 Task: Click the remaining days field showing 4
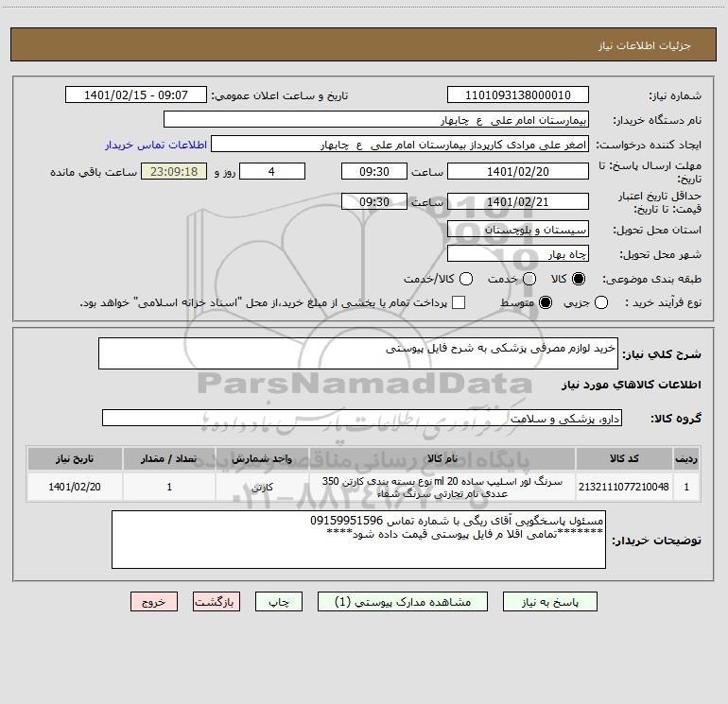pos(272,171)
